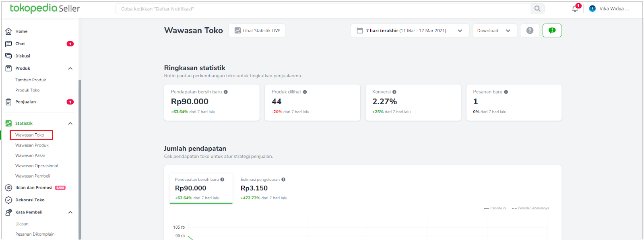Open the Download dropdown
This screenshot has width=644, height=240.
[x=494, y=31]
